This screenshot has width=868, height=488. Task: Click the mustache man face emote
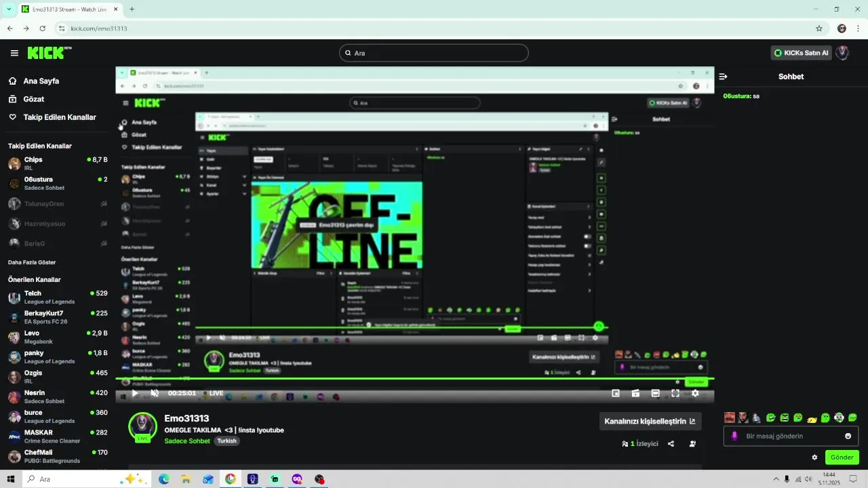[x=730, y=418]
